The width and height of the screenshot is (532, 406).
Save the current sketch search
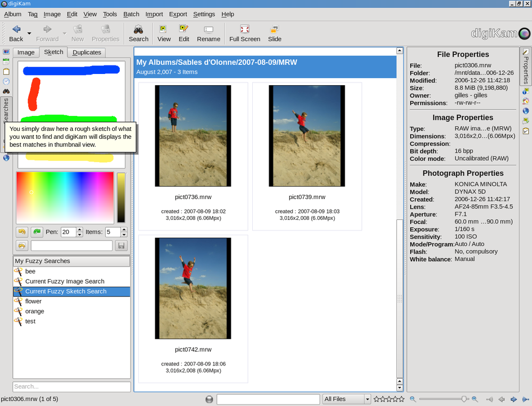click(x=121, y=246)
